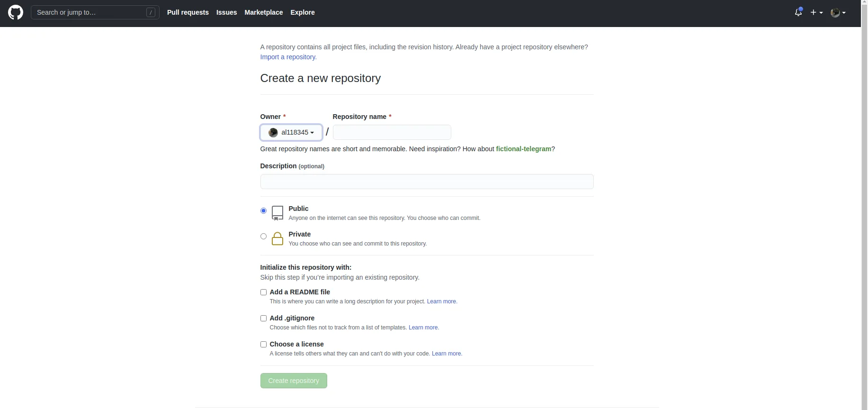Click the Create repository button

294,381
